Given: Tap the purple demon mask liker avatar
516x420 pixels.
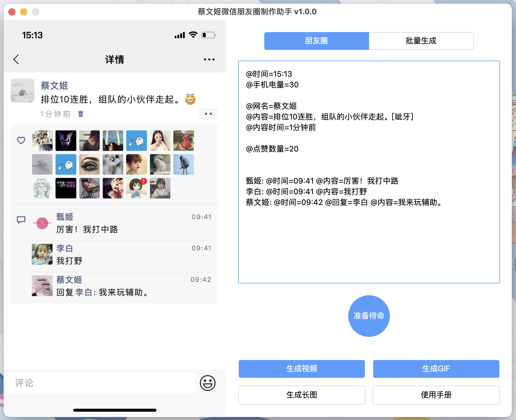Looking at the screenshot, I should tap(66, 140).
